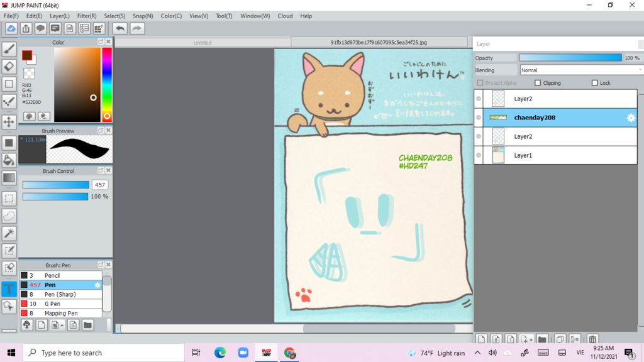Select the Eraser tool
The image size is (644, 362).
[x=9, y=67]
